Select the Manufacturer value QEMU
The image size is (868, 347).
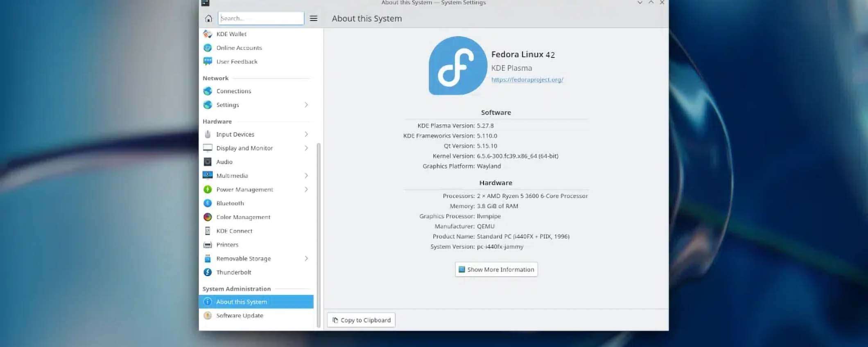(486, 226)
